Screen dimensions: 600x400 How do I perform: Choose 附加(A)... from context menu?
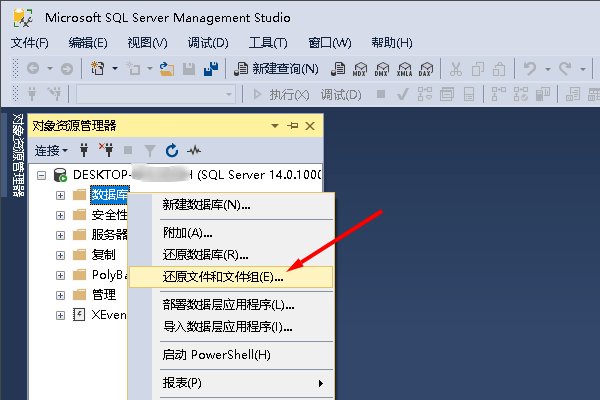(231, 233)
